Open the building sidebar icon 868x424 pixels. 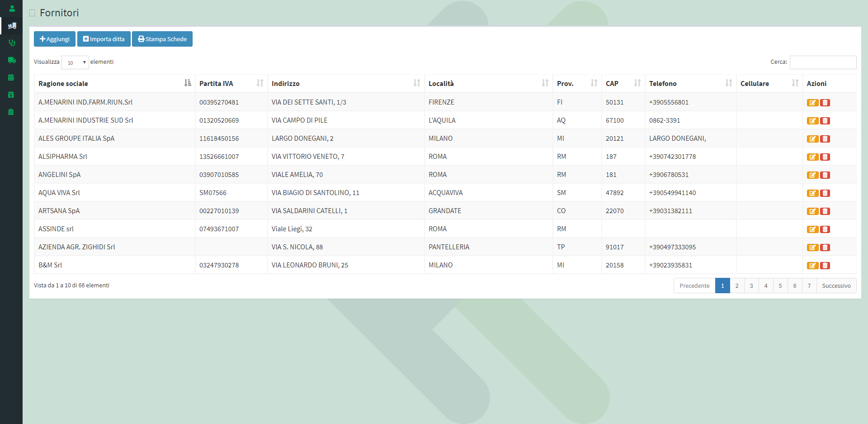click(x=11, y=112)
